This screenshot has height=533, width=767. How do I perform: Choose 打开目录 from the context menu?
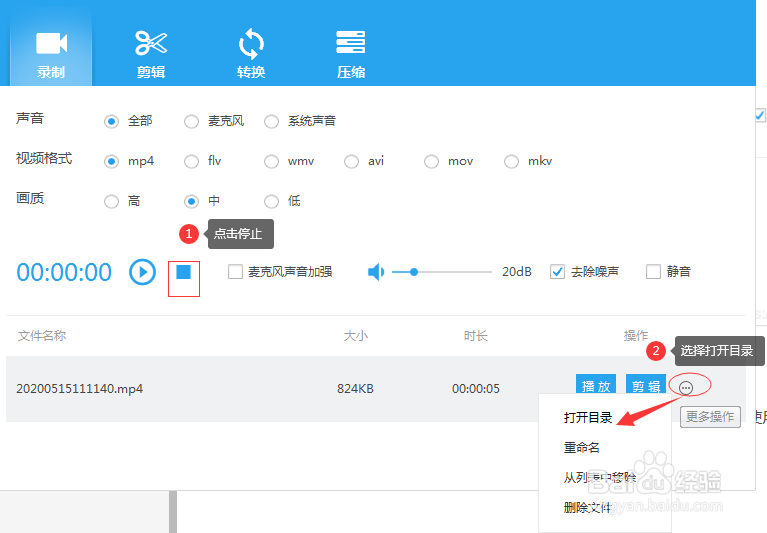pos(588,418)
